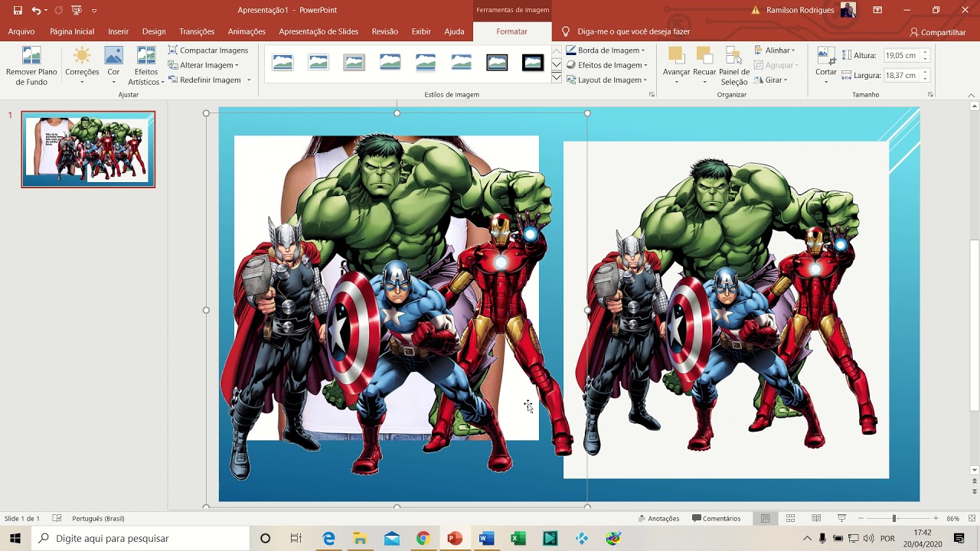The width and height of the screenshot is (980, 551).
Task: Switch to Animações tab
Action: (x=247, y=31)
